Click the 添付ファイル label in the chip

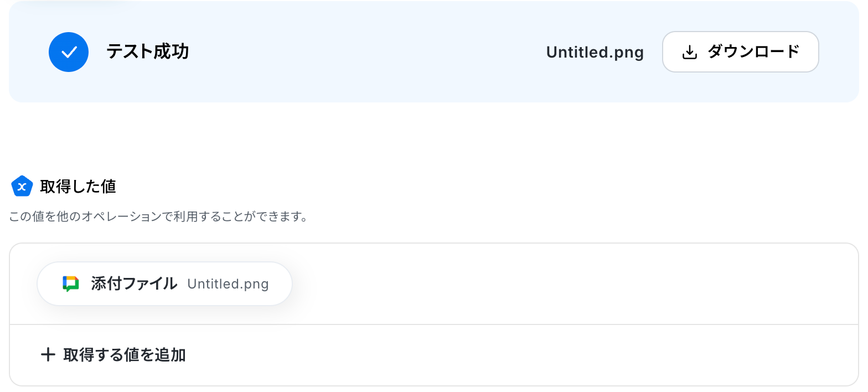tap(134, 283)
